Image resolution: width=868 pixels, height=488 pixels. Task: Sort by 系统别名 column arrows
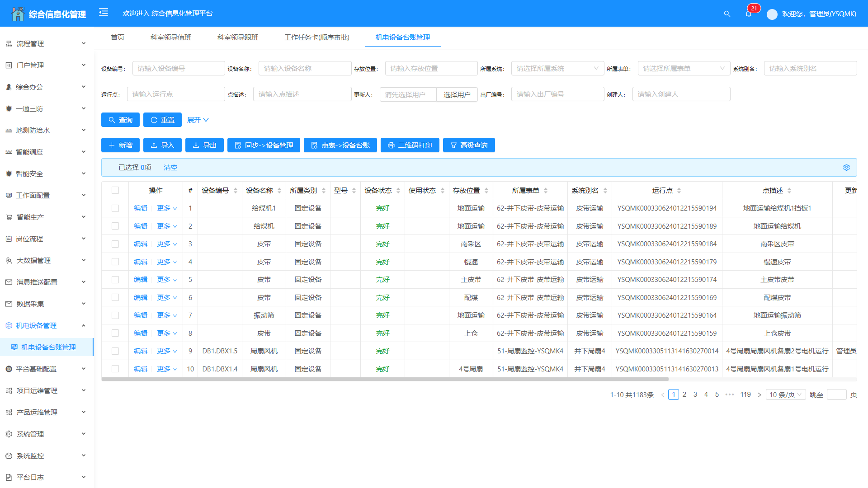click(605, 191)
